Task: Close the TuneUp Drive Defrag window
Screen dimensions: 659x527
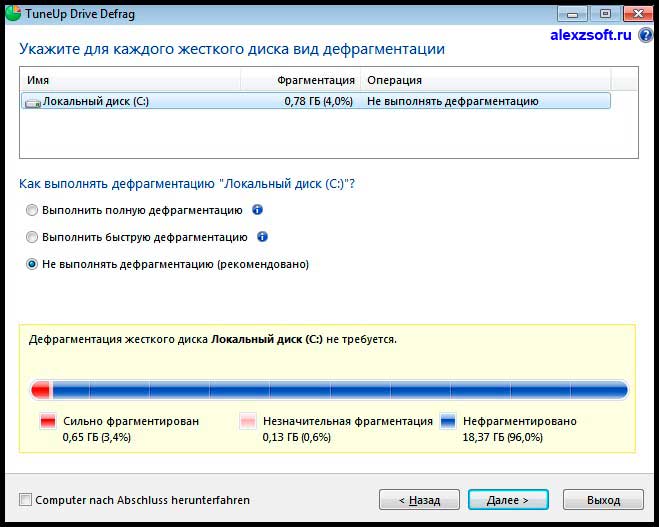Action: pos(638,14)
